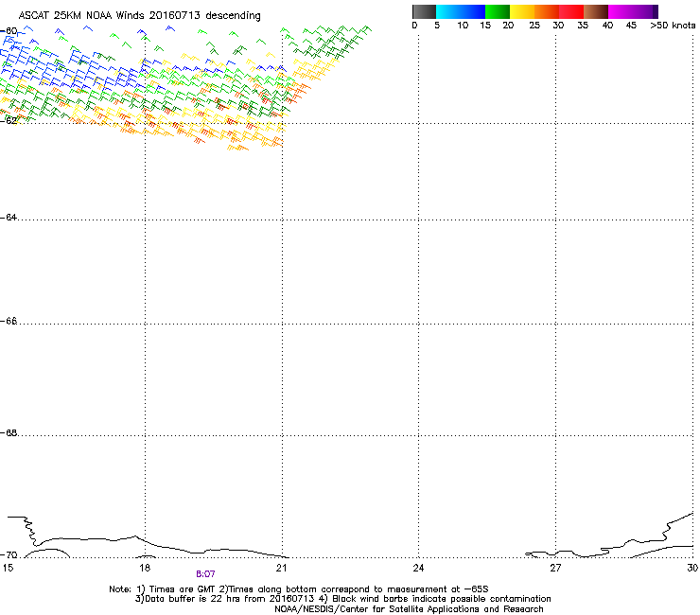Click the latitude label -70

9,554
